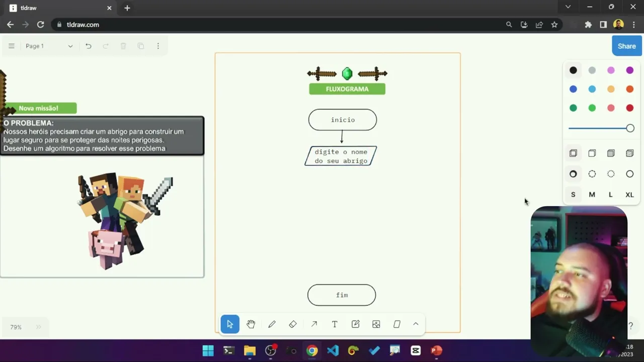644x362 pixels.
Task: Select the Hand pan tool
Action: (x=251, y=324)
